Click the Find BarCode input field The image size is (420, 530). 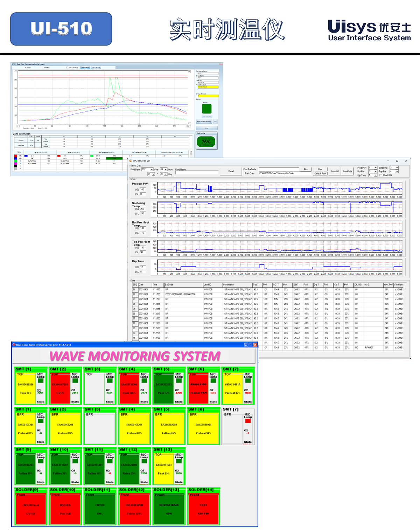click(x=279, y=169)
